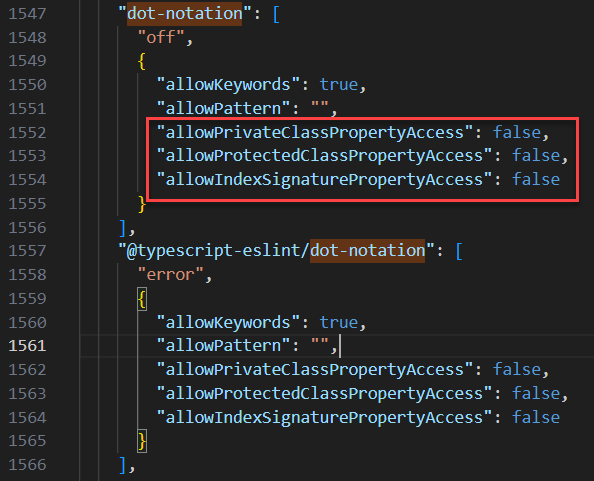Click the matched opening brace on line 1559
This screenshot has width=594, height=481.
pyautogui.click(x=142, y=299)
